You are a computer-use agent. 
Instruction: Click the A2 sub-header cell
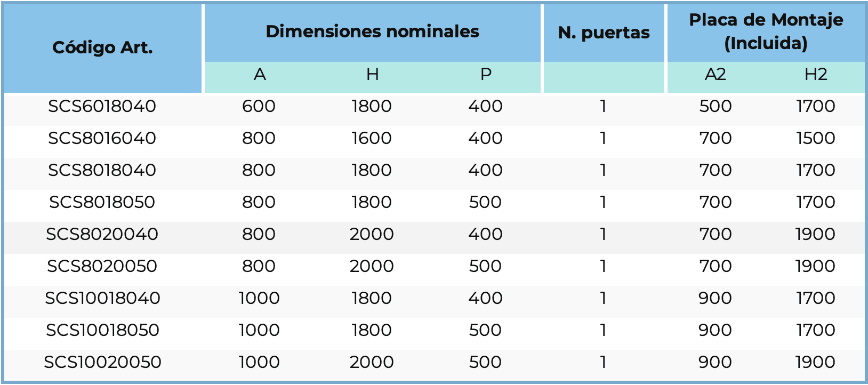point(715,75)
